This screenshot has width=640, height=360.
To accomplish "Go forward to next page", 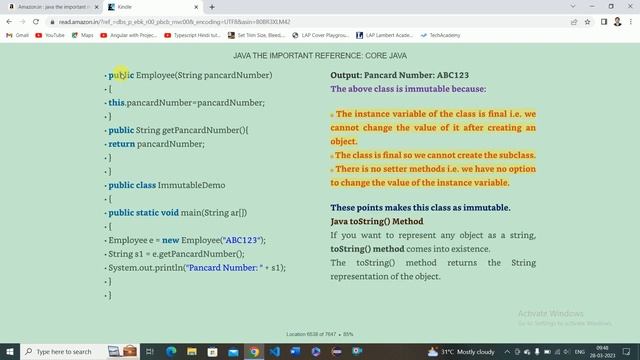I will coord(22,22).
